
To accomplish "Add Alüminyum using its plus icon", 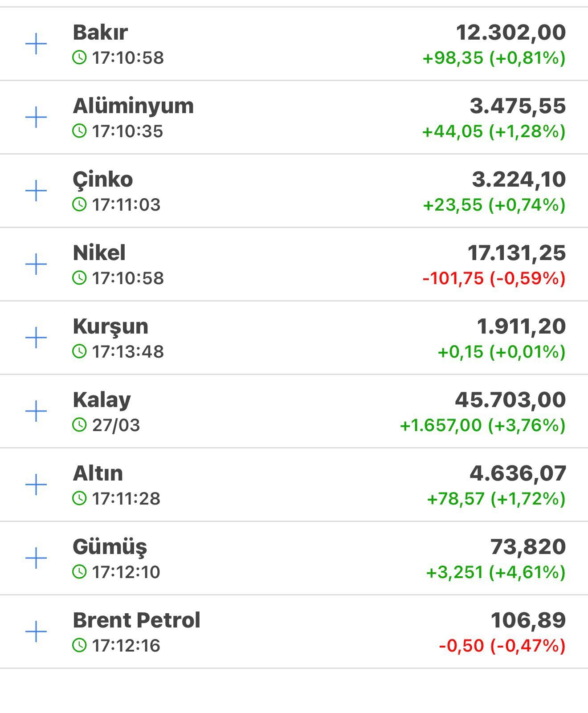I will tap(36, 118).
